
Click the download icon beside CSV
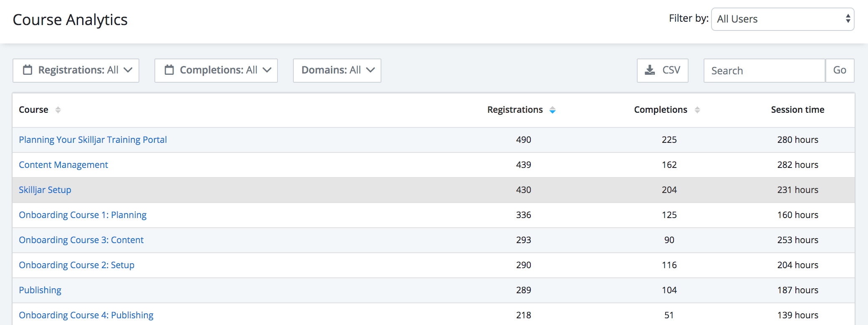coord(650,70)
